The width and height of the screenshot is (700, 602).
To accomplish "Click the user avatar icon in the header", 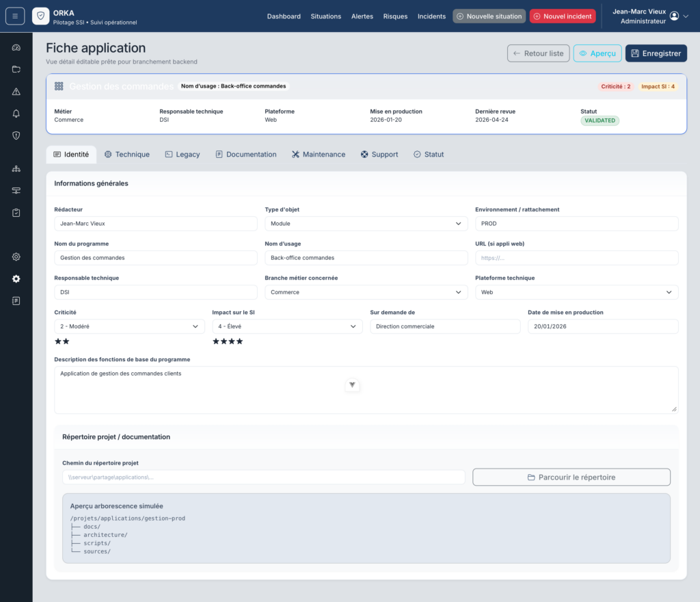I will (x=674, y=16).
